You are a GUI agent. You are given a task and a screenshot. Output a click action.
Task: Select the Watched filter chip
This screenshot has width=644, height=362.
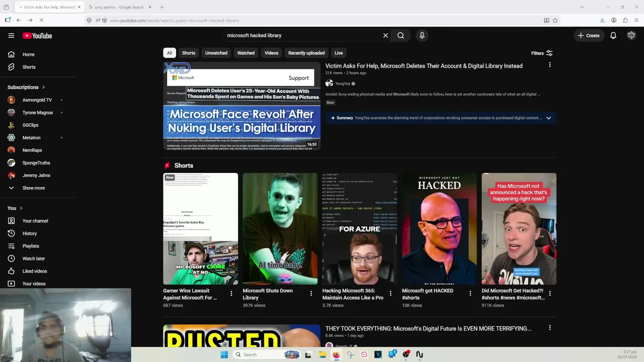tap(246, 53)
